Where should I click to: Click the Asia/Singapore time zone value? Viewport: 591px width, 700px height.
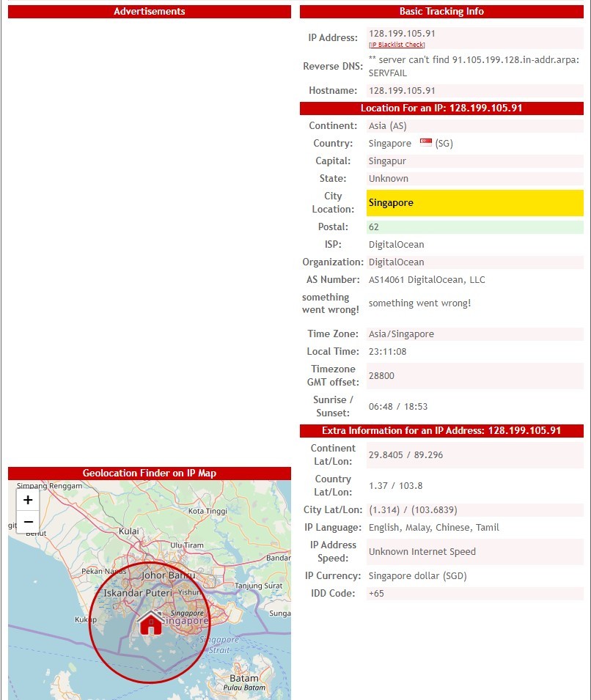point(401,334)
